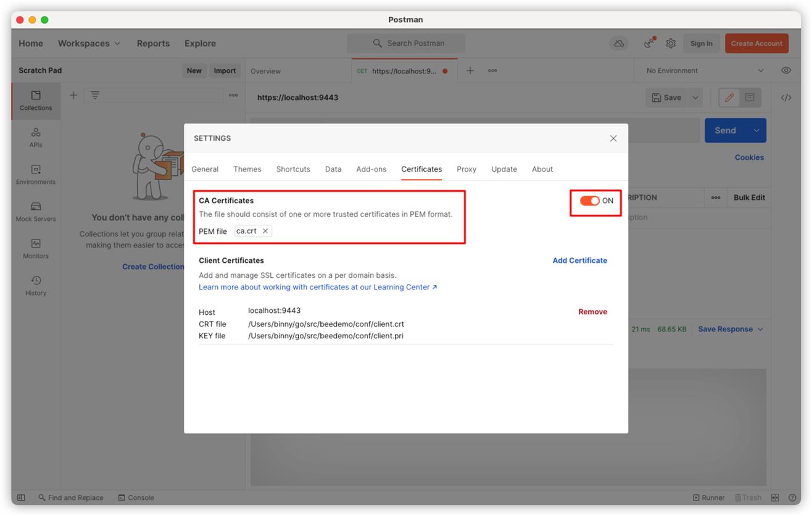This screenshot has width=812, height=516.
Task: Open the APIs sidebar panel
Action: click(x=36, y=138)
